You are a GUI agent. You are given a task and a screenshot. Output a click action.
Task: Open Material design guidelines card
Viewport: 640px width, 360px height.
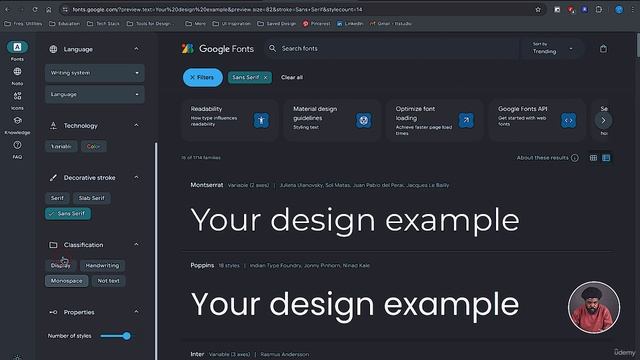coord(332,120)
